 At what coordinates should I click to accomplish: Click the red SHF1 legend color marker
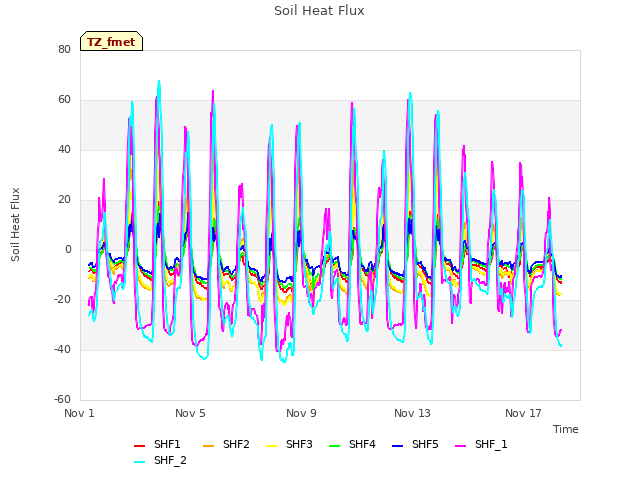point(140,446)
